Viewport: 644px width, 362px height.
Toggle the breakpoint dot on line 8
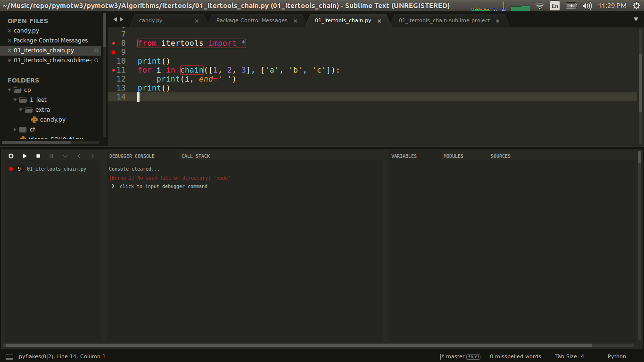[x=113, y=42]
